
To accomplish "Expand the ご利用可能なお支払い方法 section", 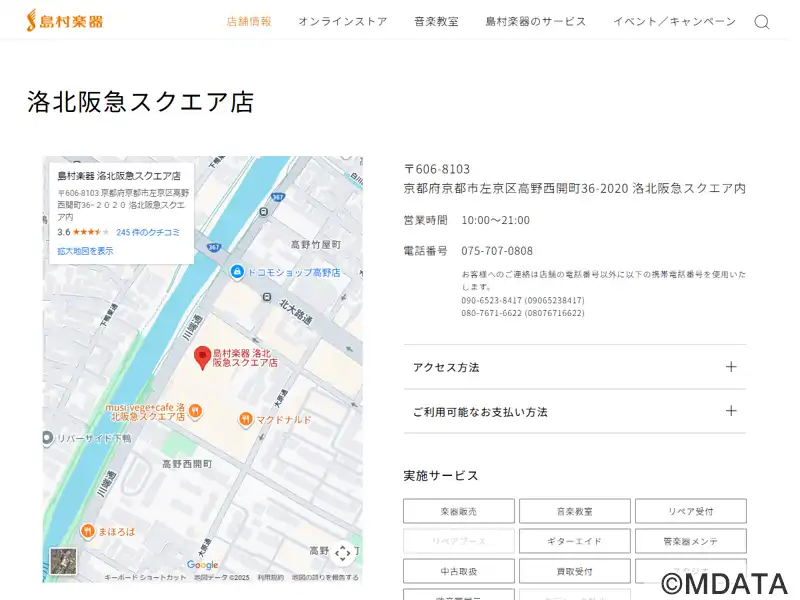I will tap(575, 412).
